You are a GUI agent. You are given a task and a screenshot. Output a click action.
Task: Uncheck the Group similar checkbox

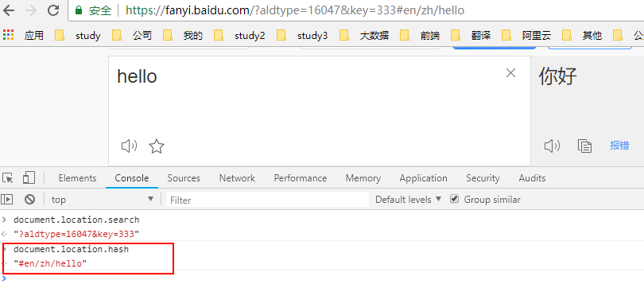coord(454,199)
